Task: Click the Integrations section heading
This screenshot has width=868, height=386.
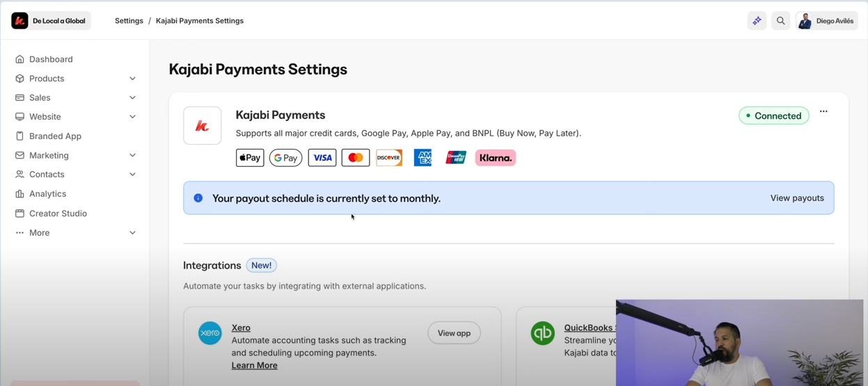Action: [x=212, y=265]
